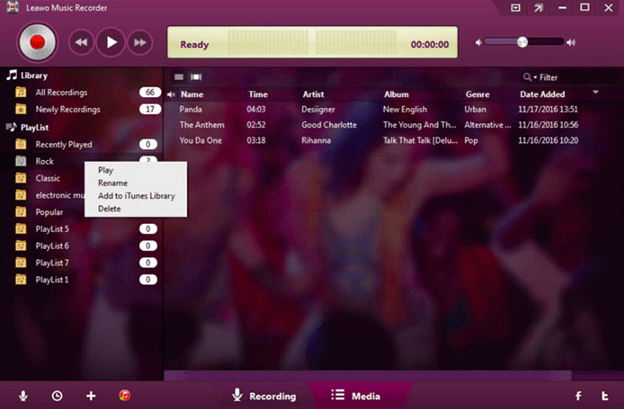Viewport: 624px width, 409px height.
Task: Open audio source microphone settings
Action: 23,396
